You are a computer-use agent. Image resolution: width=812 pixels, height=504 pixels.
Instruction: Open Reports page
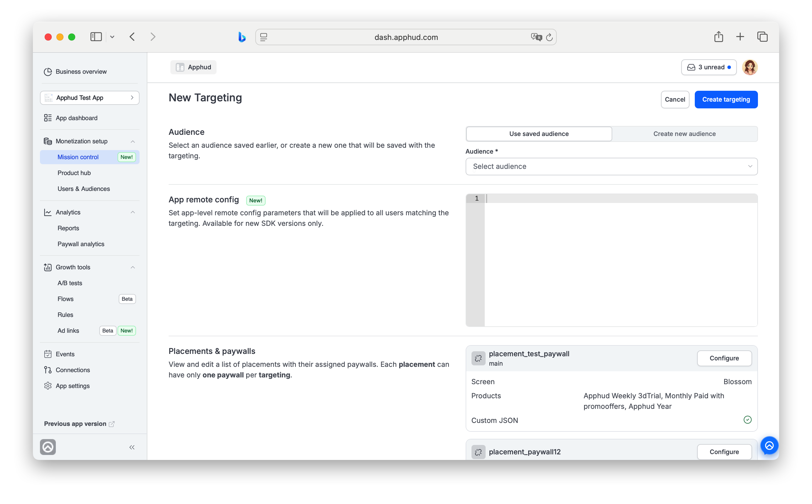click(68, 228)
